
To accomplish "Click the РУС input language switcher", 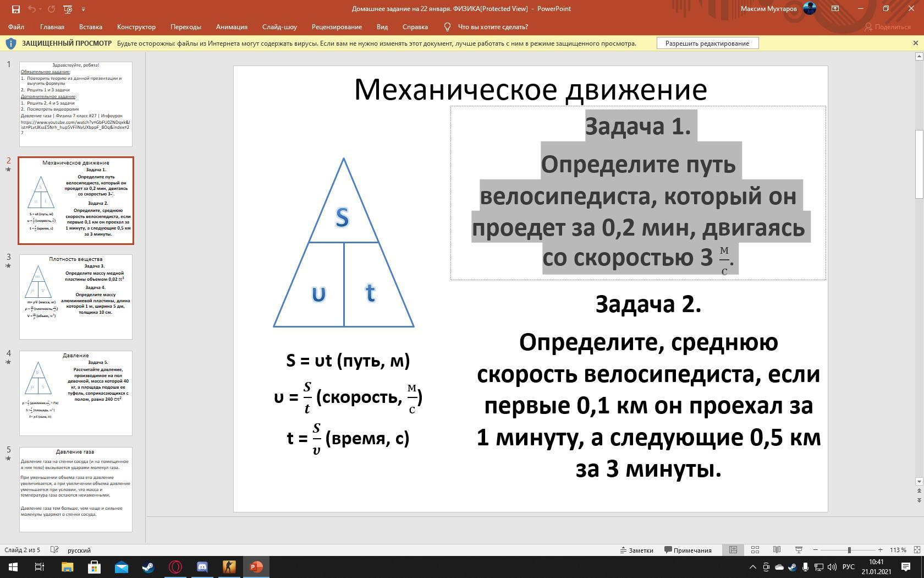I will 849,567.
